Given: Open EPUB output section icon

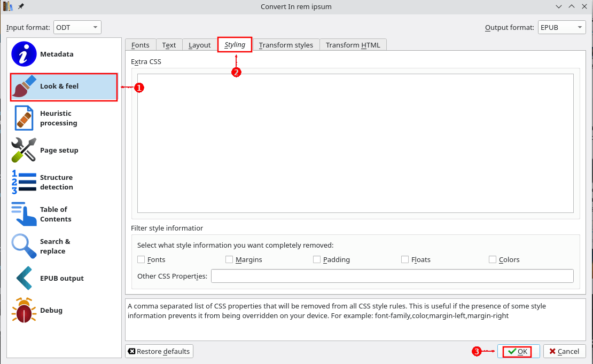Looking at the screenshot, I should pos(24,278).
